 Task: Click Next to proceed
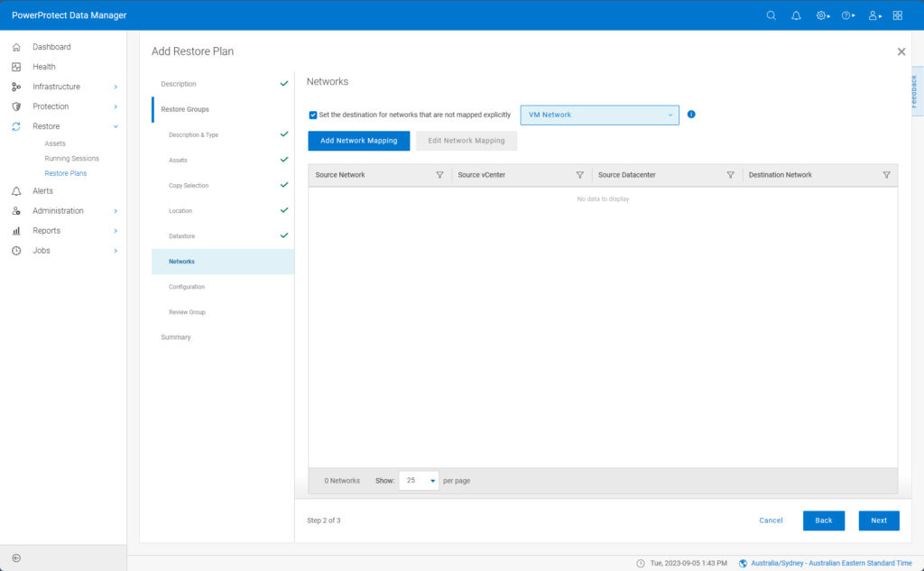878,520
